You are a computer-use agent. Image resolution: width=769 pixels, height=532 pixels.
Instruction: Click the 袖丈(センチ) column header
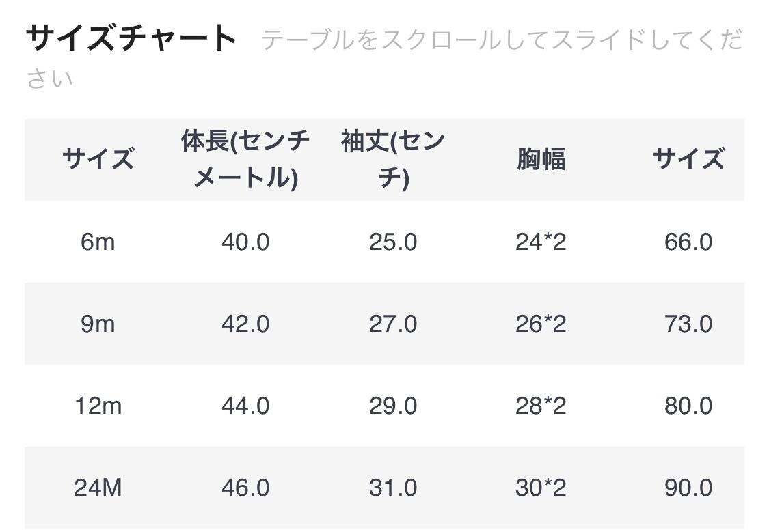click(x=393, y=160)
